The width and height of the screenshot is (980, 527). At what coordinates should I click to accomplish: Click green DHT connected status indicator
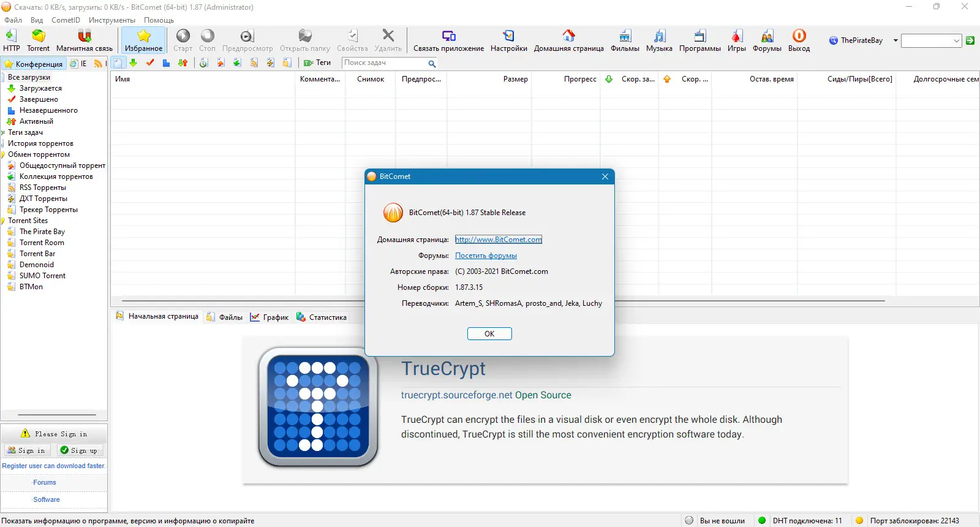762,520
